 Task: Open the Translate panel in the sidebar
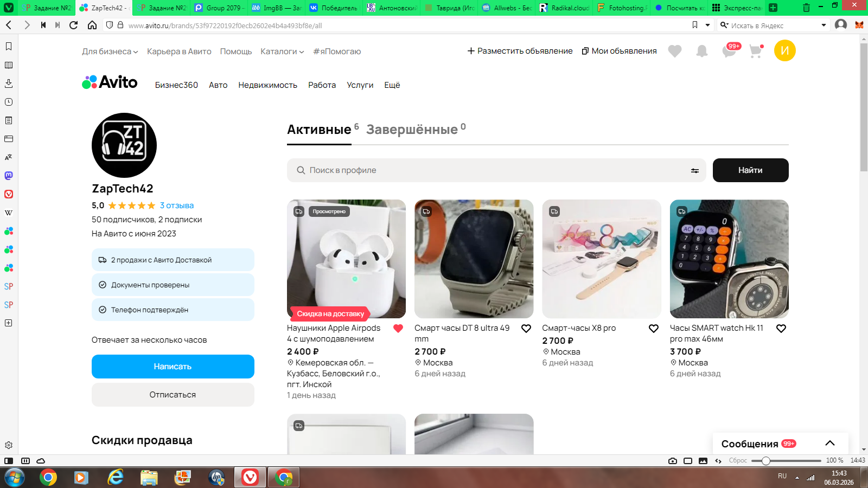[x=9, y=157]
